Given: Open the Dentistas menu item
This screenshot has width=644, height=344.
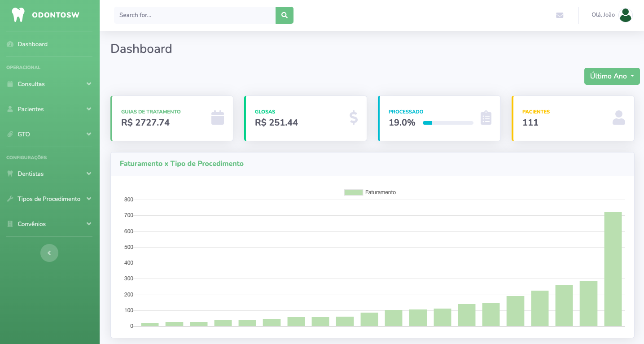Looking at the screenshot, I should point(49,174).
